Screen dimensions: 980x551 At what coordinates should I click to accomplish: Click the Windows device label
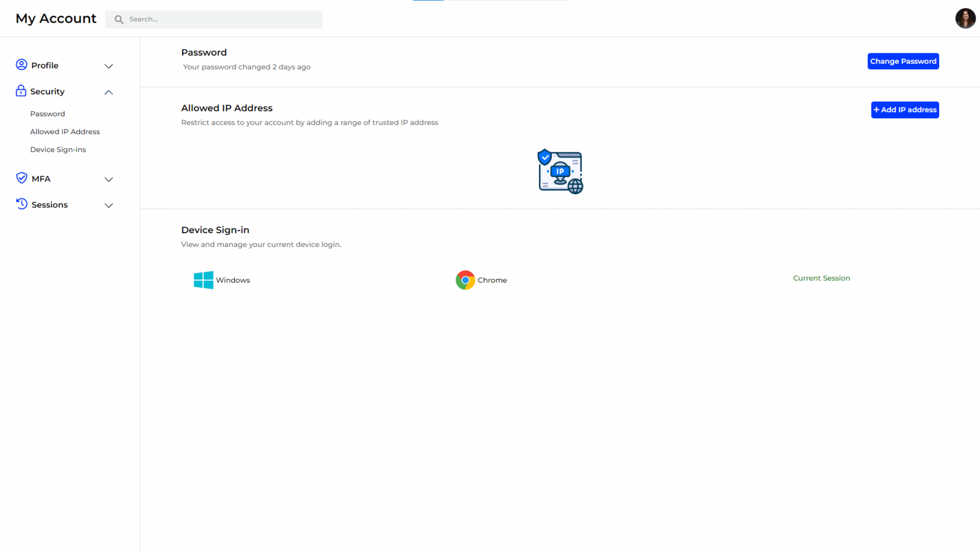[233, 280]
